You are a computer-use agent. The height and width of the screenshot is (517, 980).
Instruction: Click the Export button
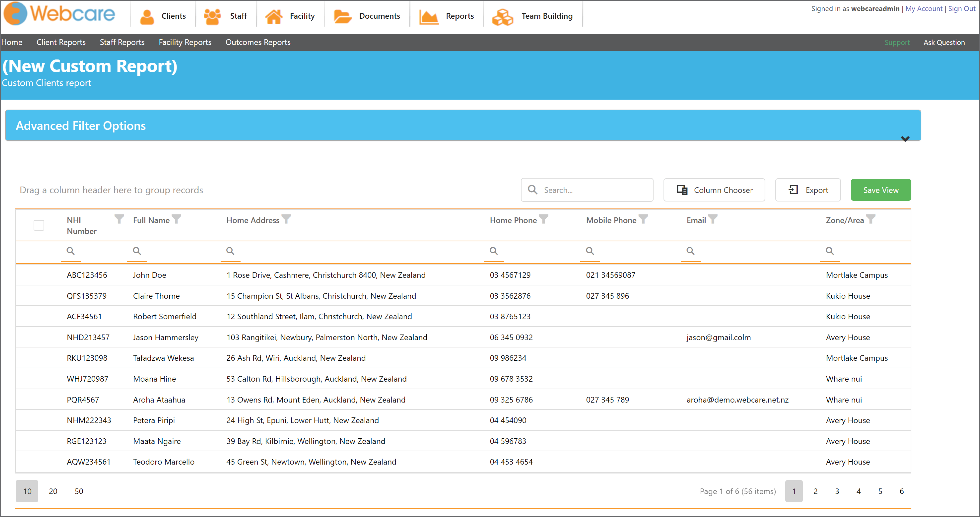coord(808,190)
